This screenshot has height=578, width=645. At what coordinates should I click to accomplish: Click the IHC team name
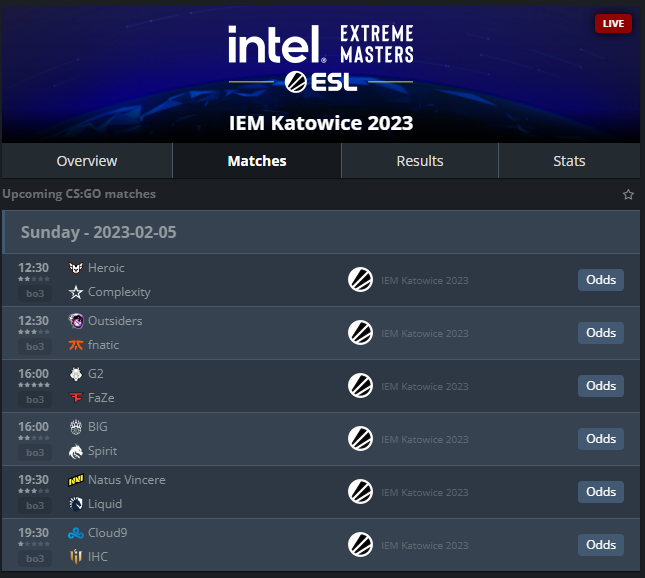98,557
